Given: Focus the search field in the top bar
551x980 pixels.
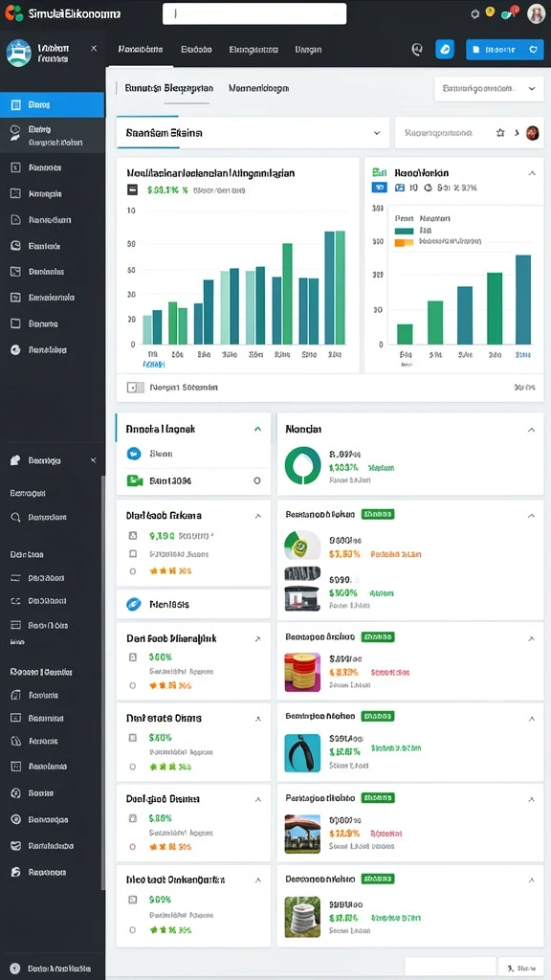Looking at the screenshot, I should [254, 13].
